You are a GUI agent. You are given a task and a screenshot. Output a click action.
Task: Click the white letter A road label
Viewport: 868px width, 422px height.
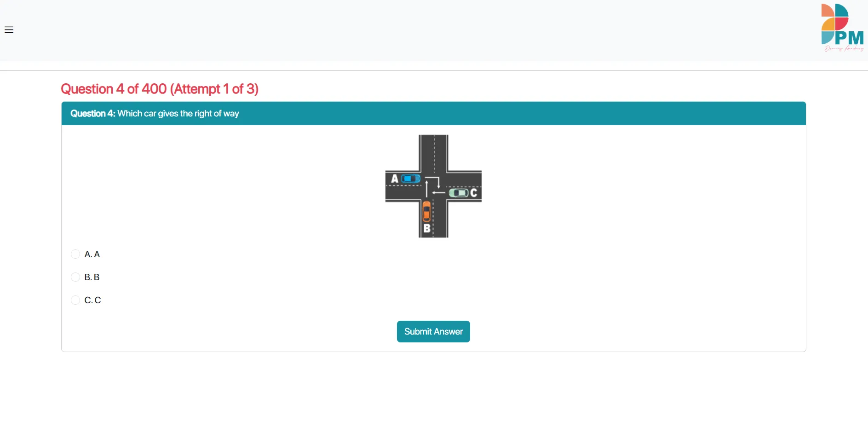tap(395, 179)
